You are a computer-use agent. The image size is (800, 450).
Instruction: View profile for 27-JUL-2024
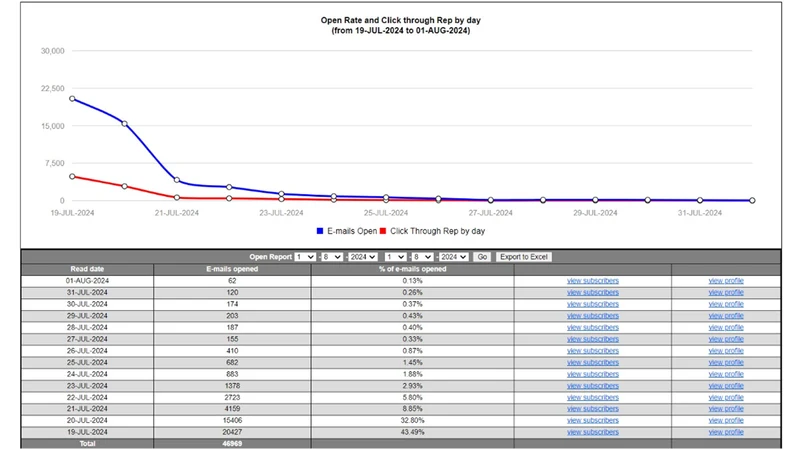(x=726, y=339)
